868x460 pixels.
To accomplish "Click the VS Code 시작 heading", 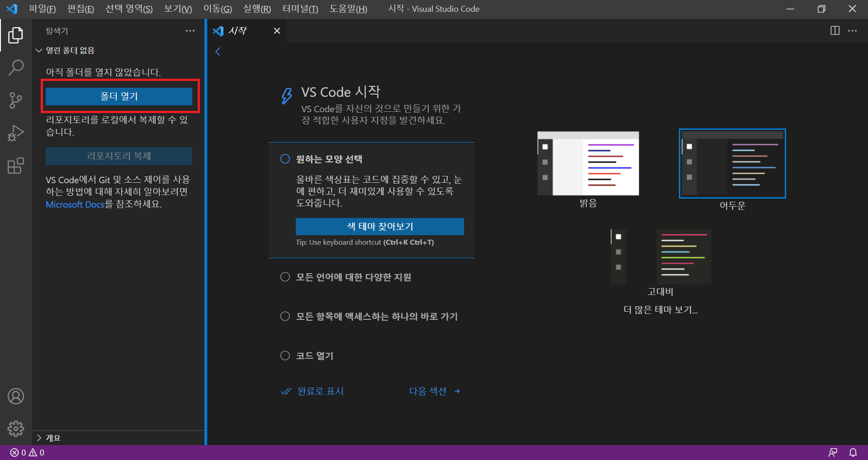I will 341,92.
